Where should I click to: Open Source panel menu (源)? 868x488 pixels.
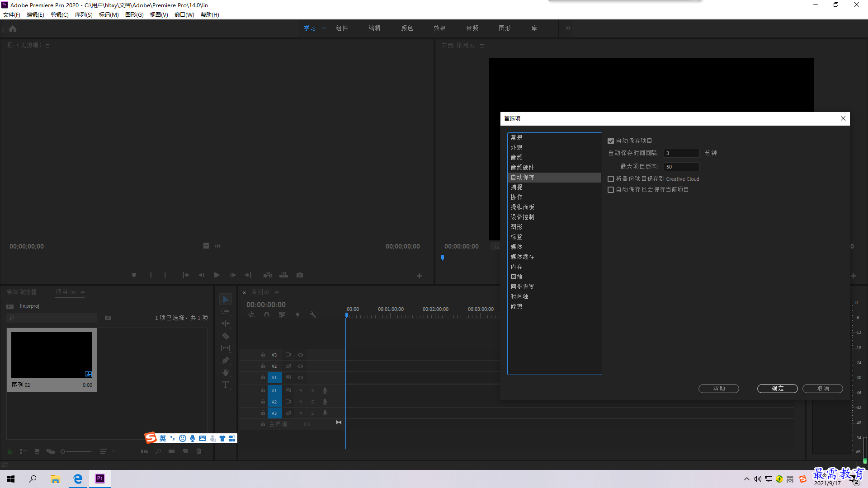coord(47,46)
